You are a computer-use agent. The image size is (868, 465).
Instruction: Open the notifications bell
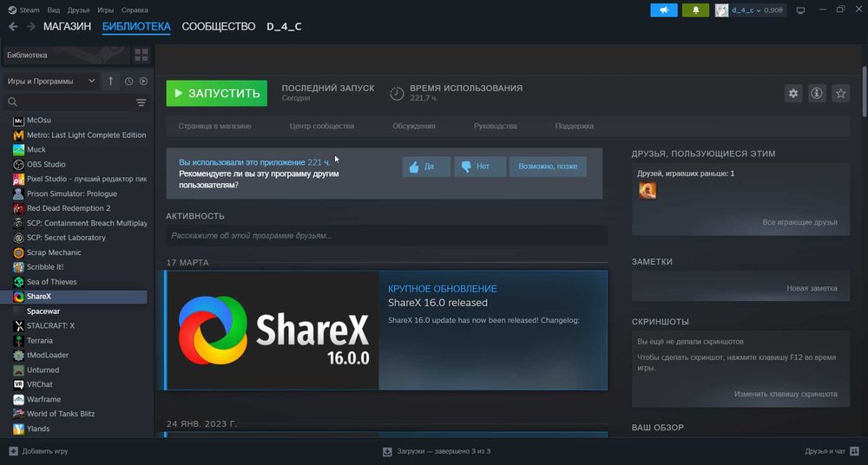click(696, 10)
